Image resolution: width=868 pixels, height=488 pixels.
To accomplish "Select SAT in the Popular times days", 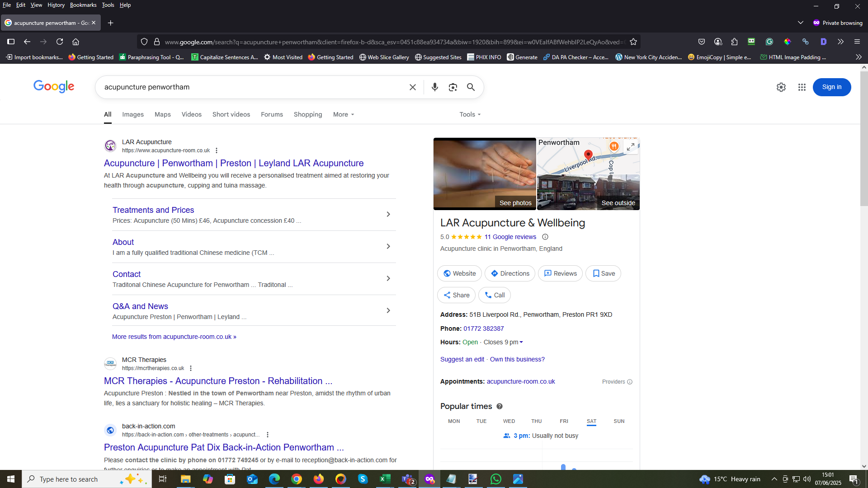I will click(x=591, y=421).
